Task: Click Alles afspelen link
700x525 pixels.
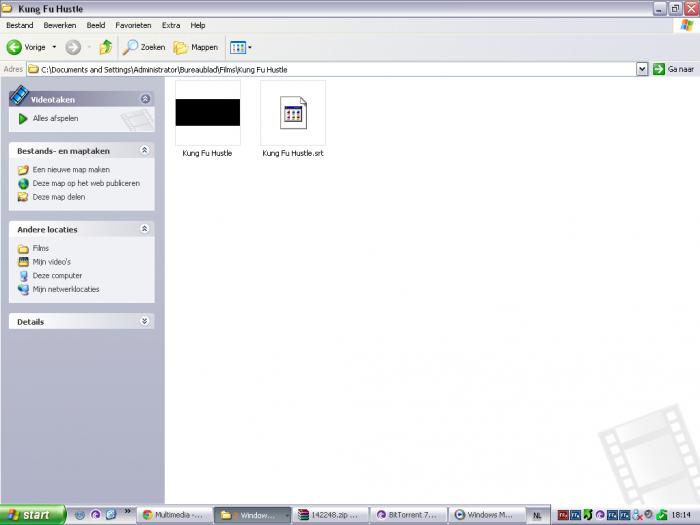Action: tap(55, 118)
